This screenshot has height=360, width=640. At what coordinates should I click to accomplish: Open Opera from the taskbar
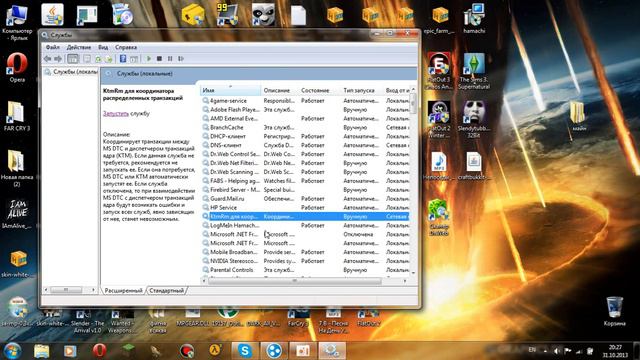click(x=99, y=350)
